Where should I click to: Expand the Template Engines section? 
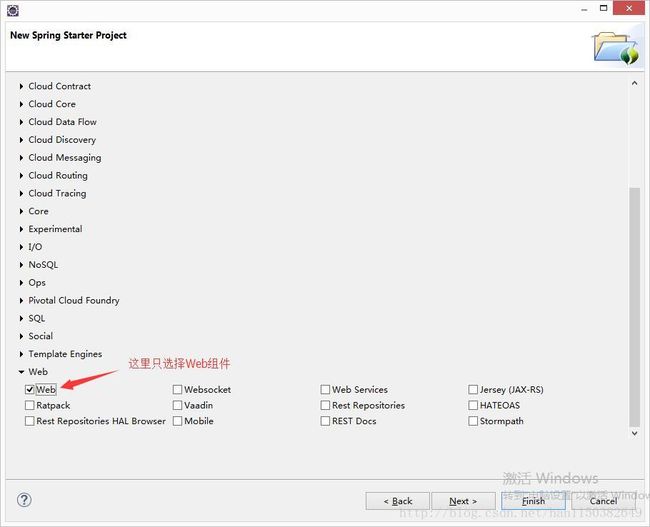tap(21, 354)
